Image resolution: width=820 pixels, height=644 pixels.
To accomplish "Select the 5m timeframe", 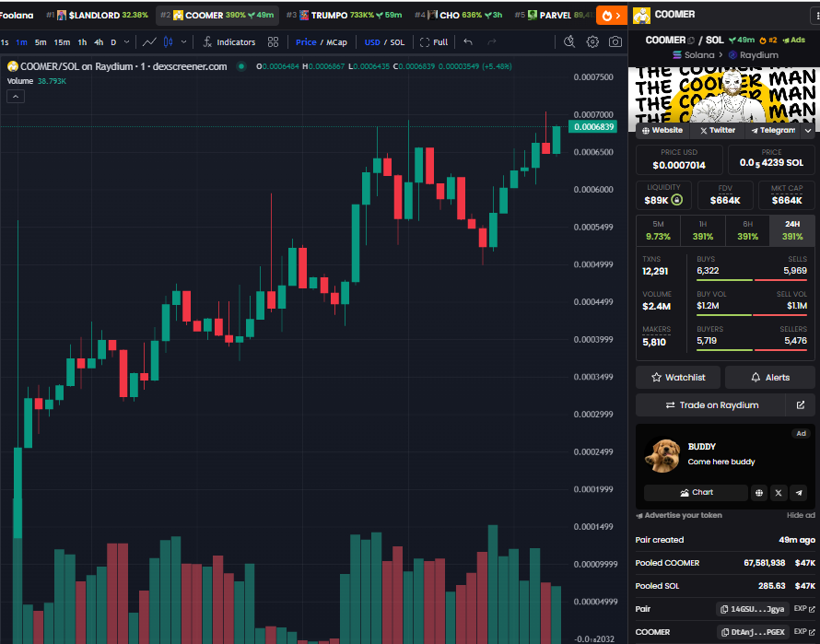I will pyautogui.click(x=41, y=42).
